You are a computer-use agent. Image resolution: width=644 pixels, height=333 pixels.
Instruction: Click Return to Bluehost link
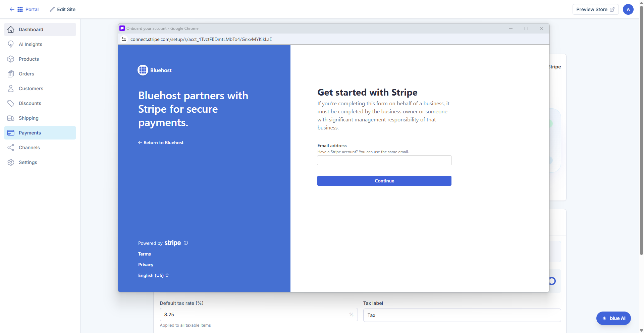click(161, 143)
